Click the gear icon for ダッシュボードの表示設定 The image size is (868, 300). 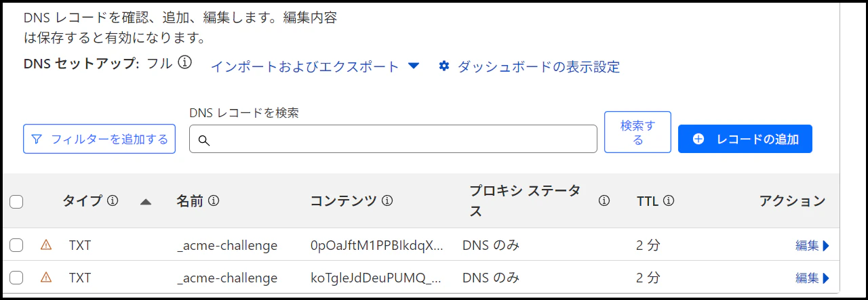click(x=444, y=66)
